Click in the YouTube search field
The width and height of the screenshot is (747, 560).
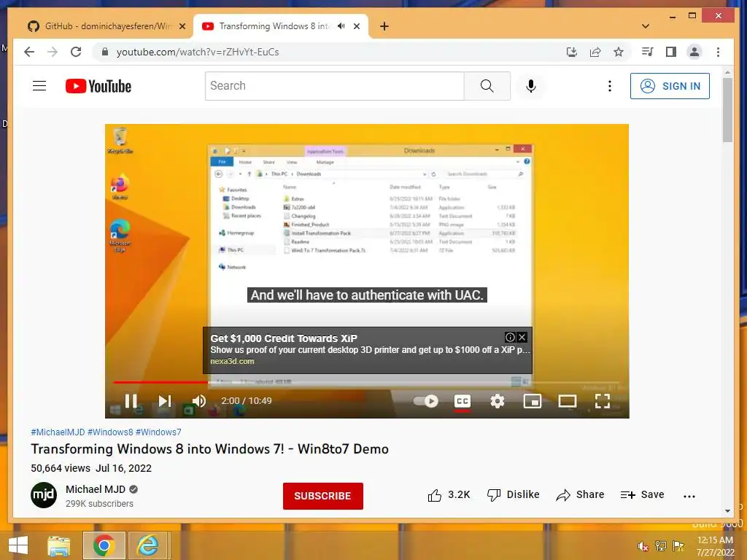334,86
